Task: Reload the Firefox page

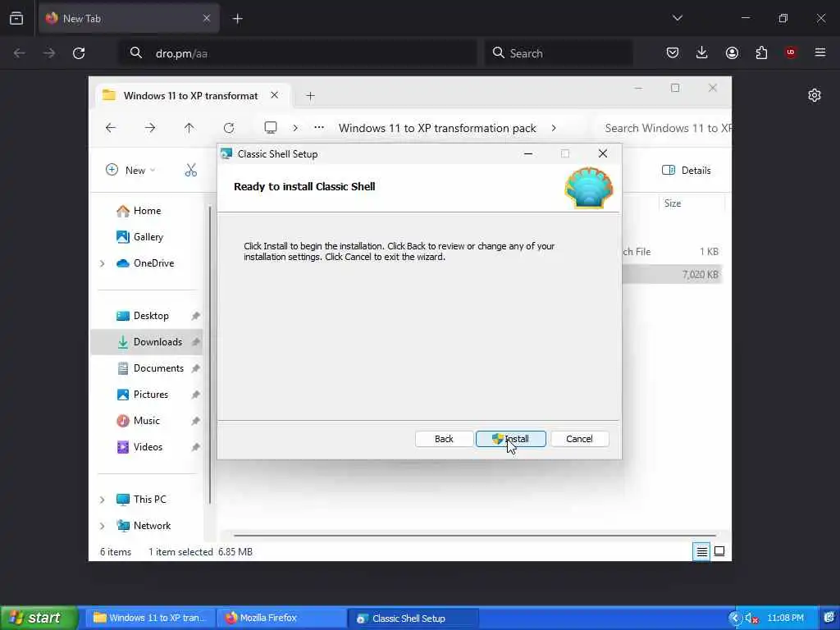Action: (x=79, y=53)
